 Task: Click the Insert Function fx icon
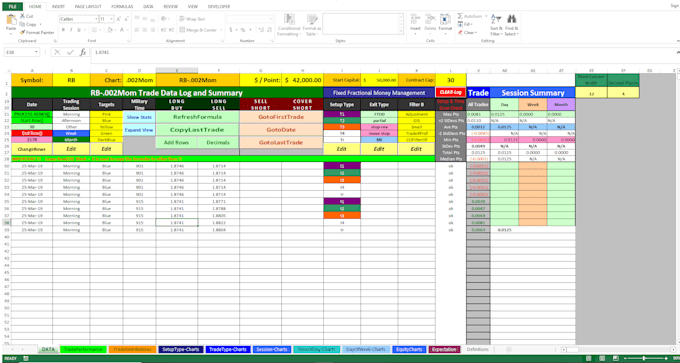coord(83,52)
